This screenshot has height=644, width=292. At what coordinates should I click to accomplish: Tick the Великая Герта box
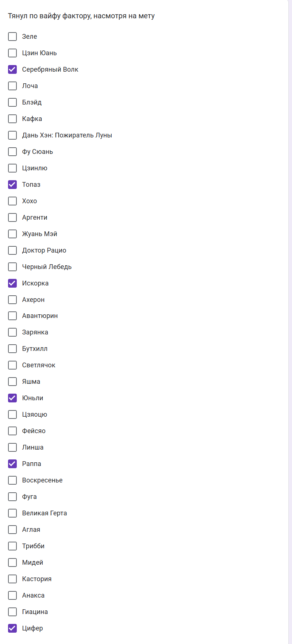click(x=12, y=513)
